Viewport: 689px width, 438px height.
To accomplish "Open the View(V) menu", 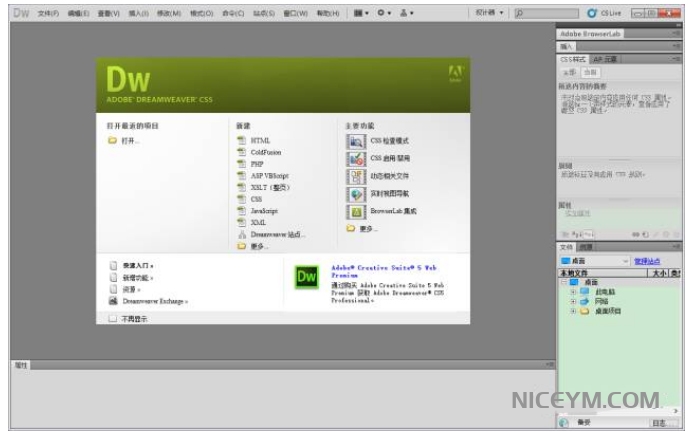I will click(109, 13).
